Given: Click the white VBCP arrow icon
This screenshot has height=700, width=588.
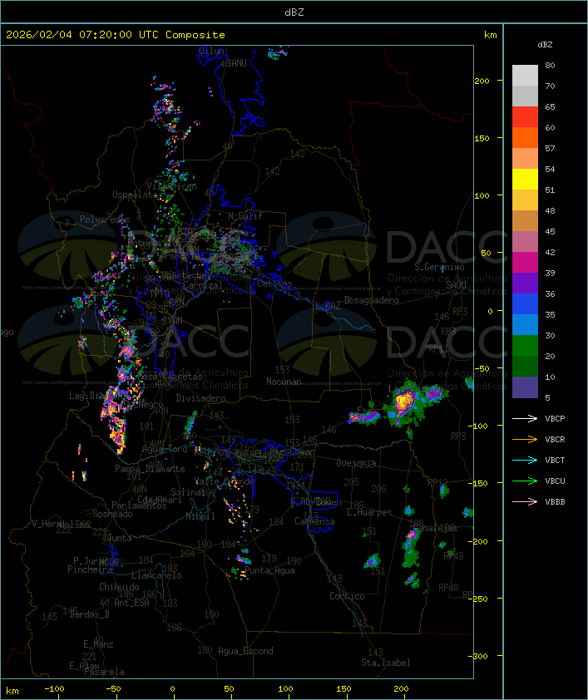Looking at the screenshot, I should pos(525,418).
